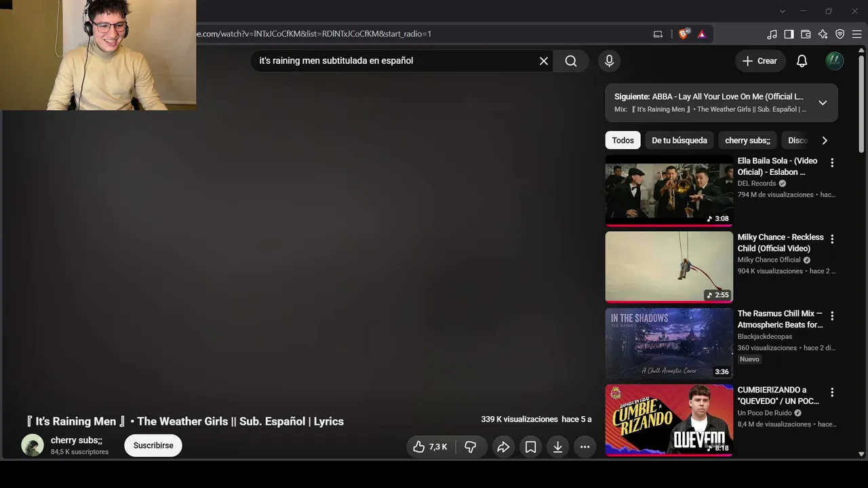Viewport: 868px width, 488px height.
Task: Visit the DEL Records channel
Action: click(x=757, y=183)
